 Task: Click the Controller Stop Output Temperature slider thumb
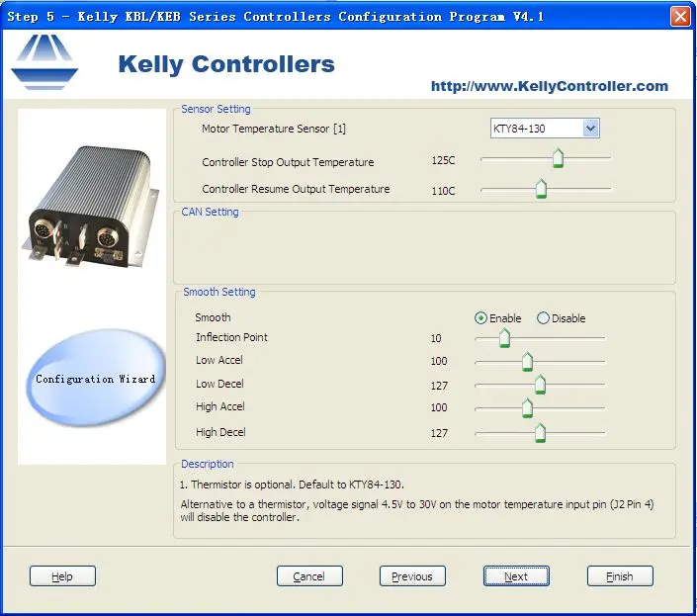558,158
